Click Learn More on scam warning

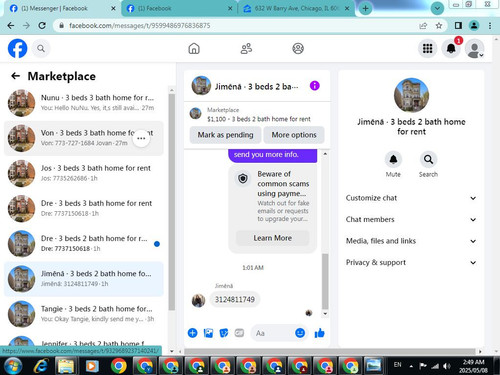tap(272, 238)
